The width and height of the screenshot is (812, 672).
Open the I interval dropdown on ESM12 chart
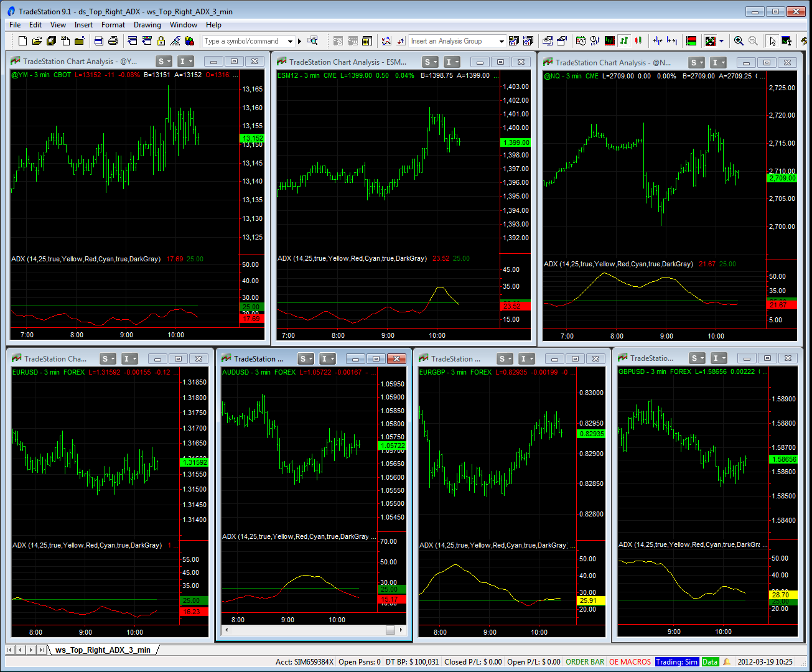(x=452, y=62)
